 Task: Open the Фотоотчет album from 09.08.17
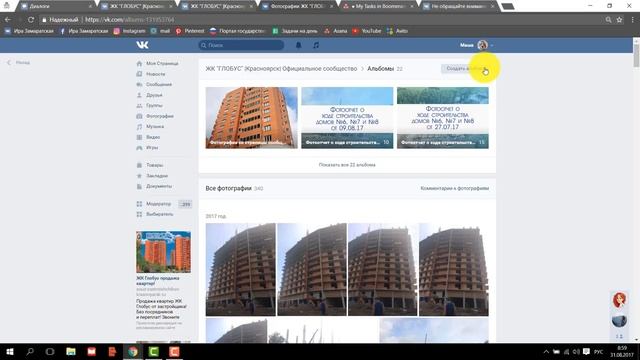347,118
